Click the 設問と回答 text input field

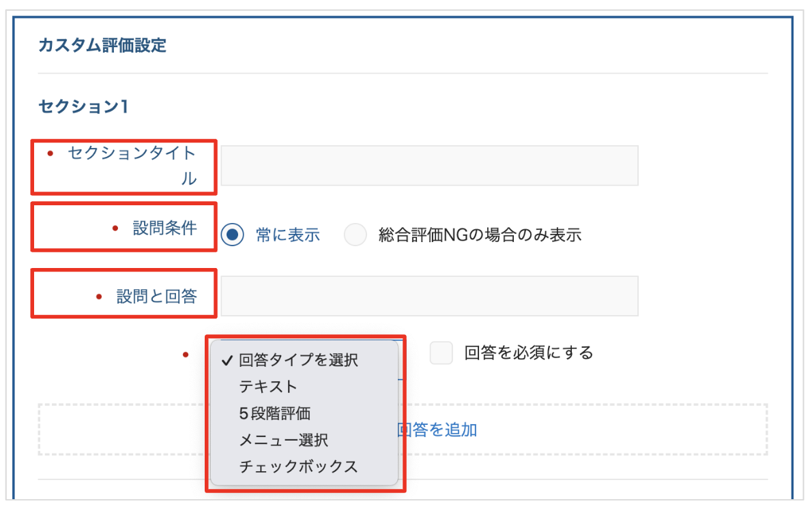[429, 296]
